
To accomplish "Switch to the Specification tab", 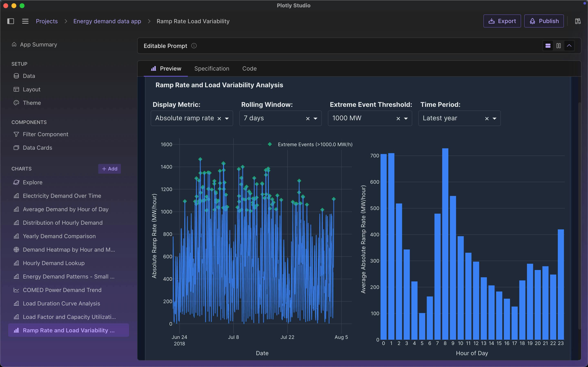I will click(x=212, y=69).
